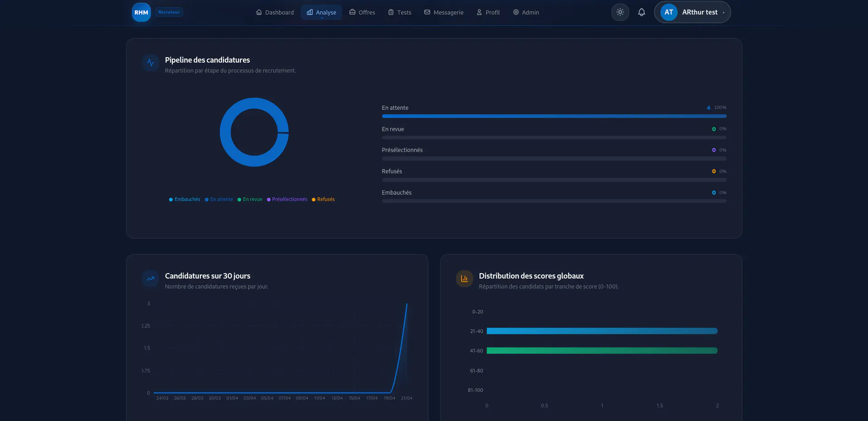Screen dimensions: 868x421
Task: Click the Présélectionnés row label
Action: [x=402, y=150]
